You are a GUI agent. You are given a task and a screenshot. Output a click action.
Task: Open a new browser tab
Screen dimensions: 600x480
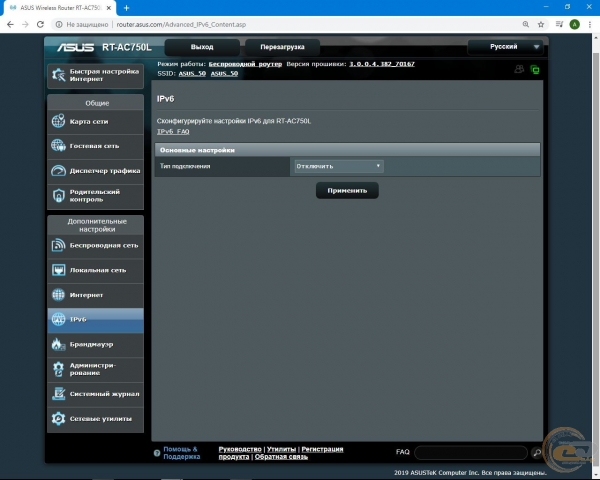(127, 8)
